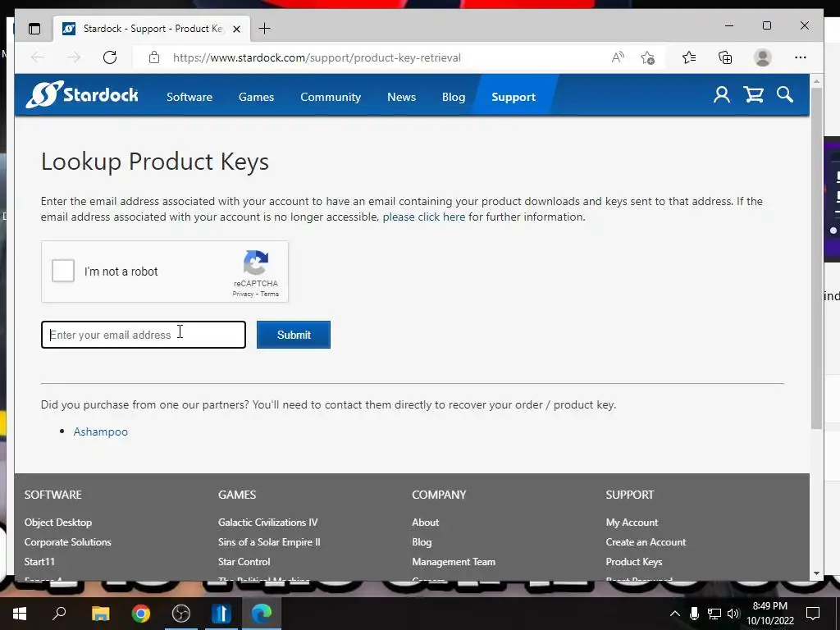Open taskbar search magnifier
The width and height of the screenshot is (840, 630).
(59, 613)
